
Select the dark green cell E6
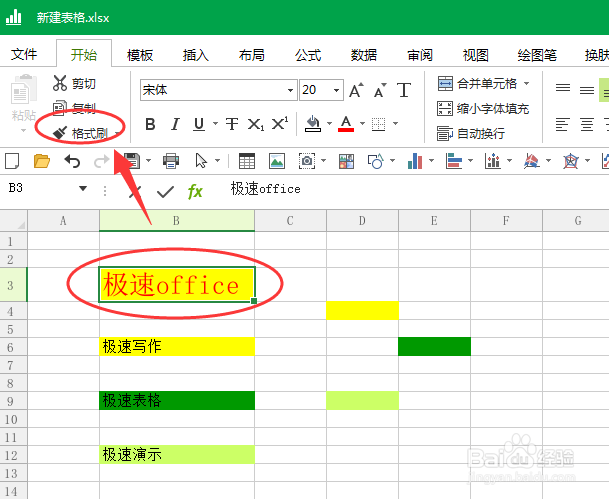pos(435,346)
